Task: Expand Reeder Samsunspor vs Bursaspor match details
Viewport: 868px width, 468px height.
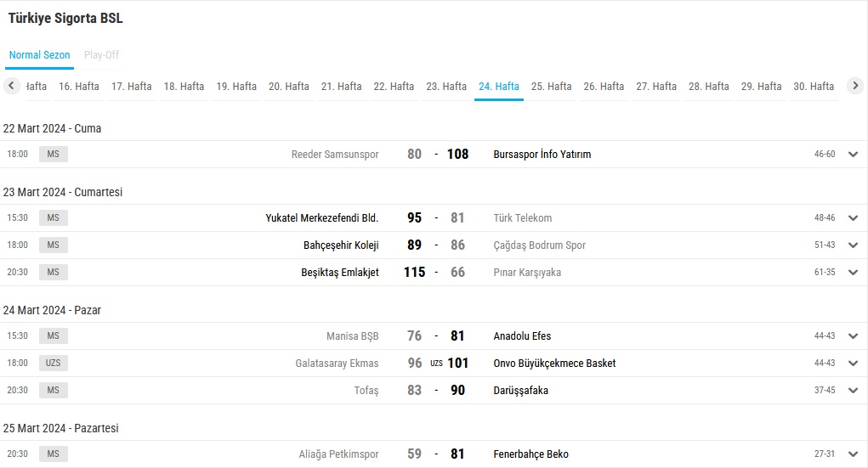Action: click(853, 155)
